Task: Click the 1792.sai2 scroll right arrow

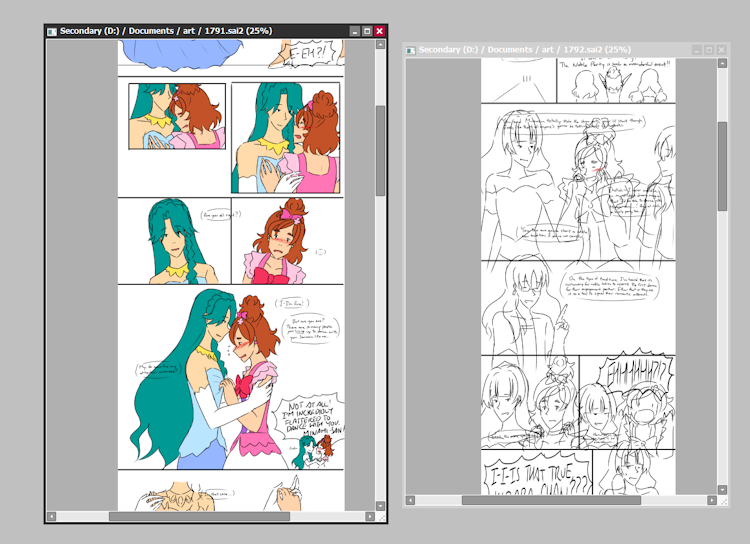Action: pos(712,500)
